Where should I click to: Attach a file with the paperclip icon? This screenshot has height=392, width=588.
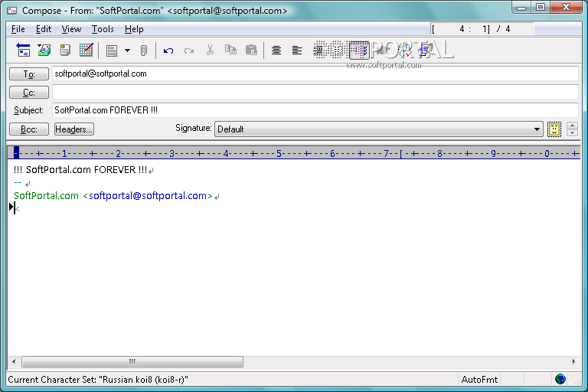[144, 51]
